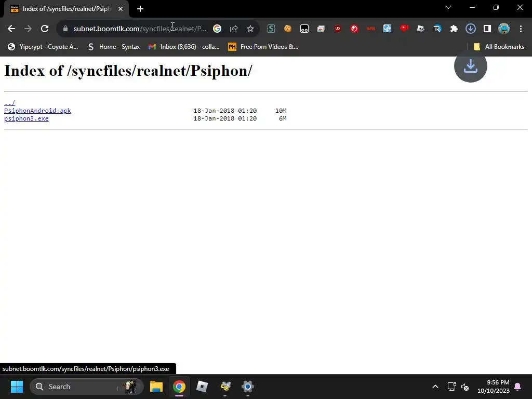Click the 10M size of PsiphonAndroid.apk
532x399 pixels.
click(x=281, y=111)
